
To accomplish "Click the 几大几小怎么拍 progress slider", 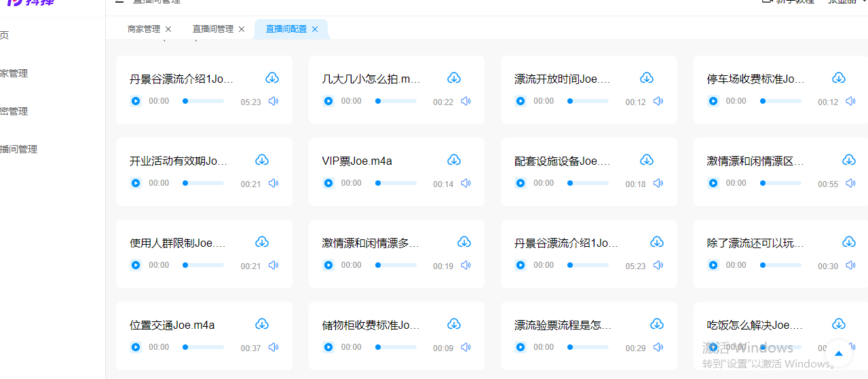I will (396, 101).
